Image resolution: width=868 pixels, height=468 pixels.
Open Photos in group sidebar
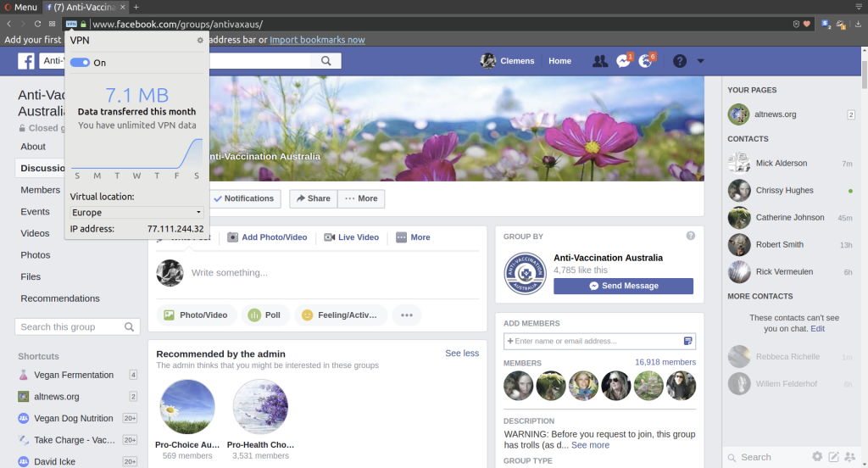point(36,254)
